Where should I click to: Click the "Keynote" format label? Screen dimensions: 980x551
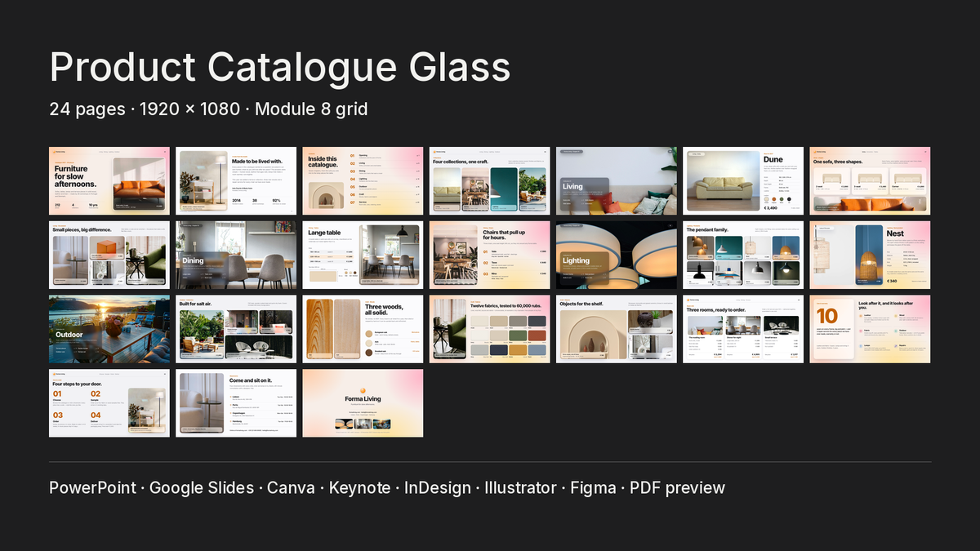tap(359, 488)
